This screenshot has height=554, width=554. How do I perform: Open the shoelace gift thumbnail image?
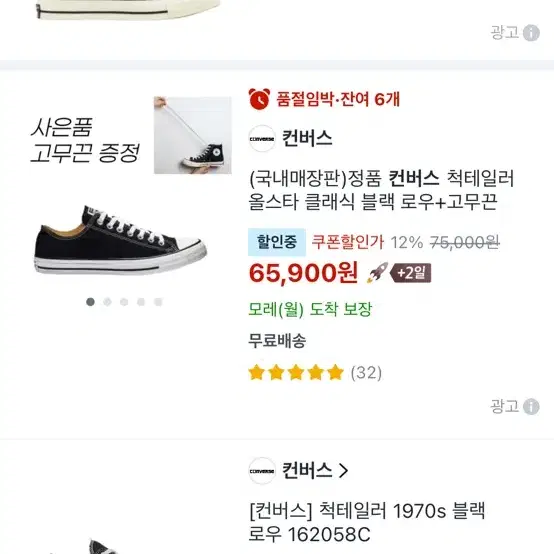click(193, 135)
